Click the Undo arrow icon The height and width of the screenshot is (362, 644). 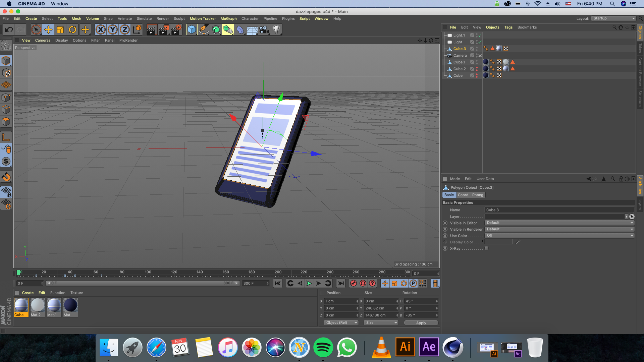pyautogui.click(x=9, y=30)
